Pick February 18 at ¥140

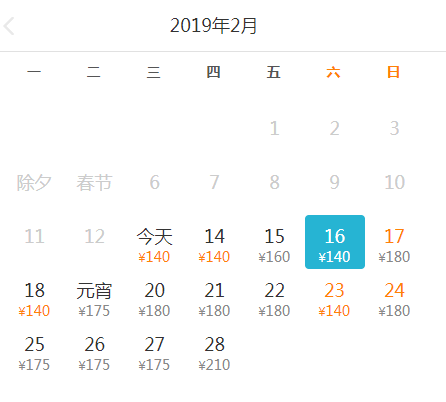[x=34, y=296]
